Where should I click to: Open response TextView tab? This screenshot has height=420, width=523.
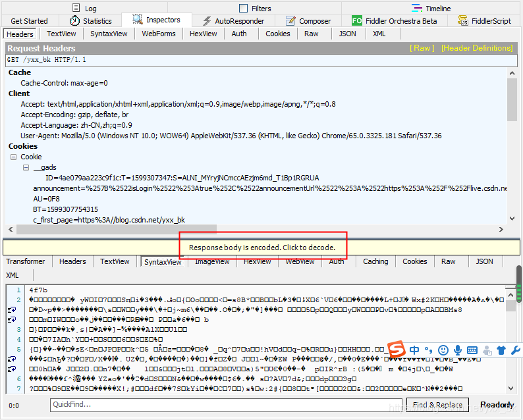115,261
